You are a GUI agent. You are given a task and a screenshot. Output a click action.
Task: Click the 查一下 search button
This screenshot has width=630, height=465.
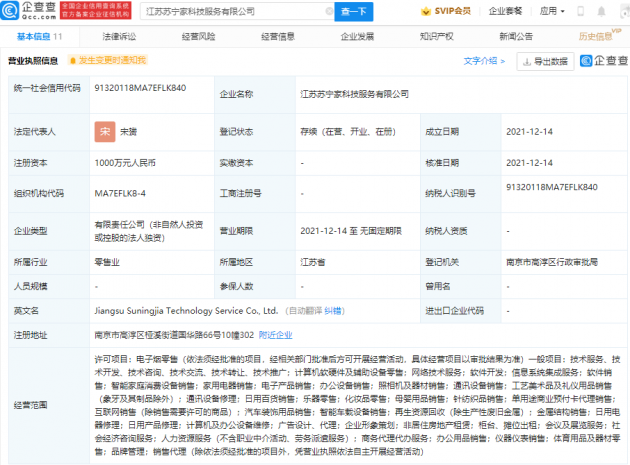pos(354,12)
